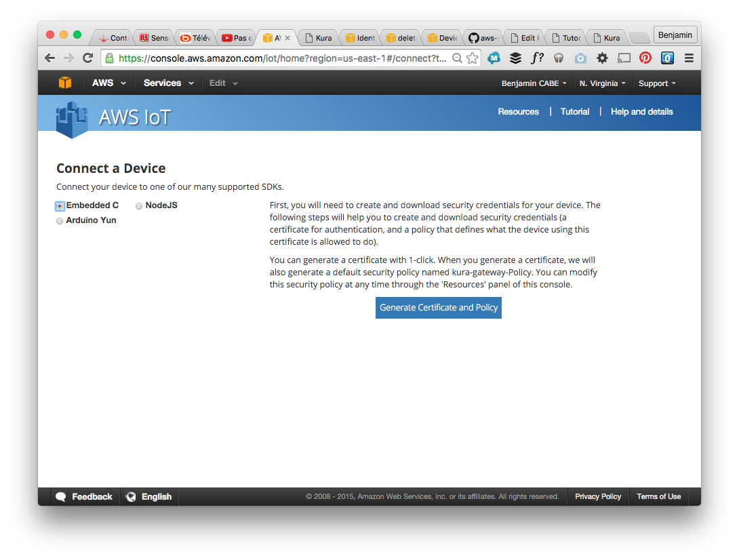Click Generate Certificate and Policy button
The height and width of the screenshot is (560, 739).
[x=439, y=308]
